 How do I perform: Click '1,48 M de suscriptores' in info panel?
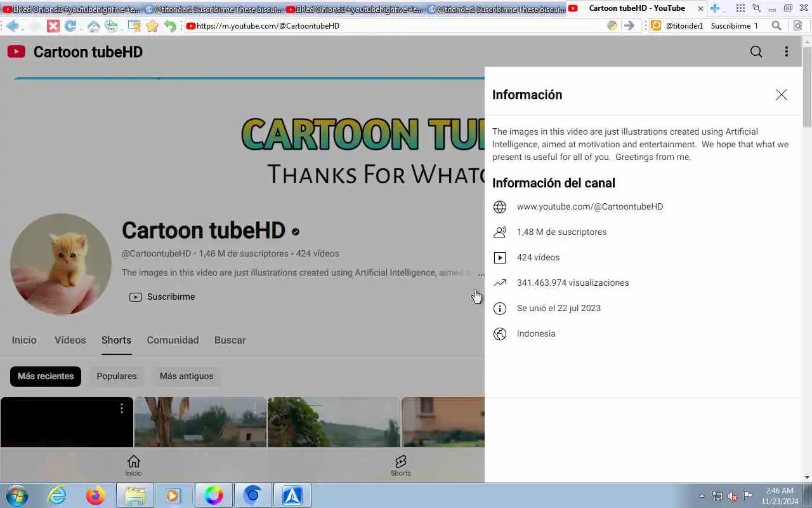561,232
